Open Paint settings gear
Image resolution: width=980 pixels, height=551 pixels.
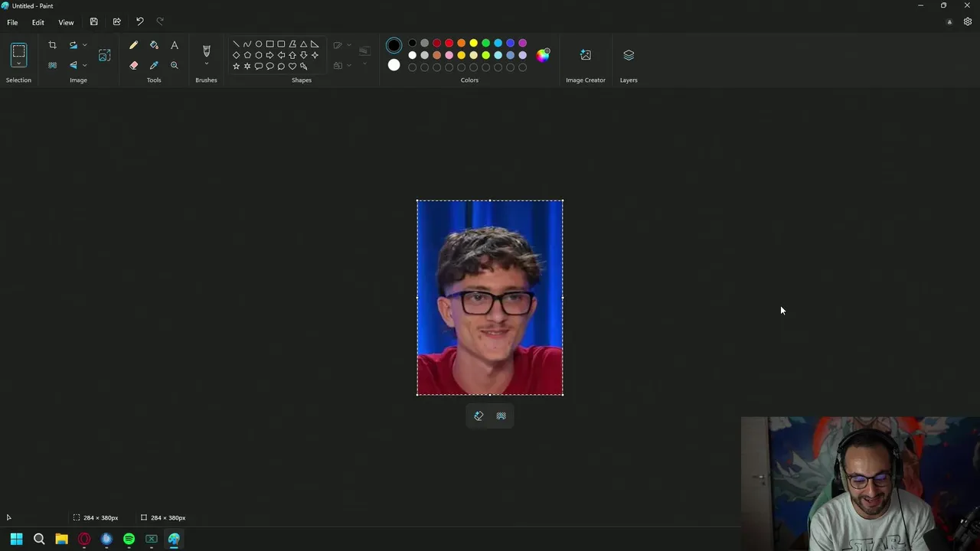click(968, 21)
